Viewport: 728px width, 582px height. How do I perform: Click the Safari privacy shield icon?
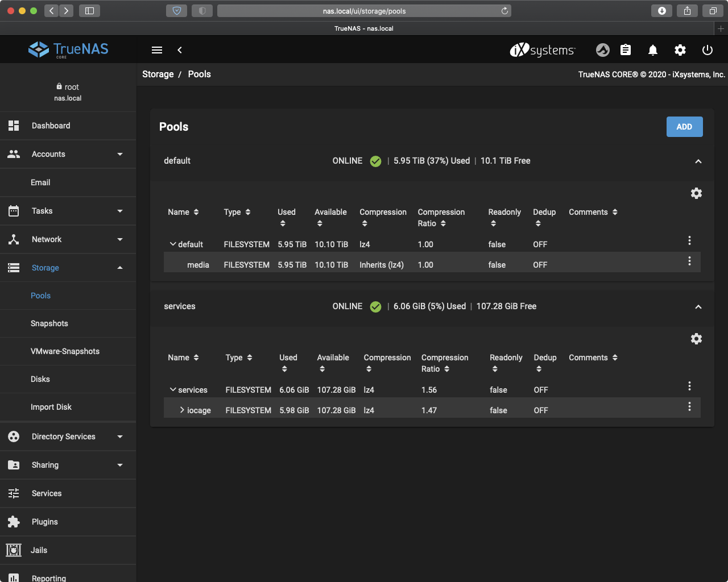(176, 11)
